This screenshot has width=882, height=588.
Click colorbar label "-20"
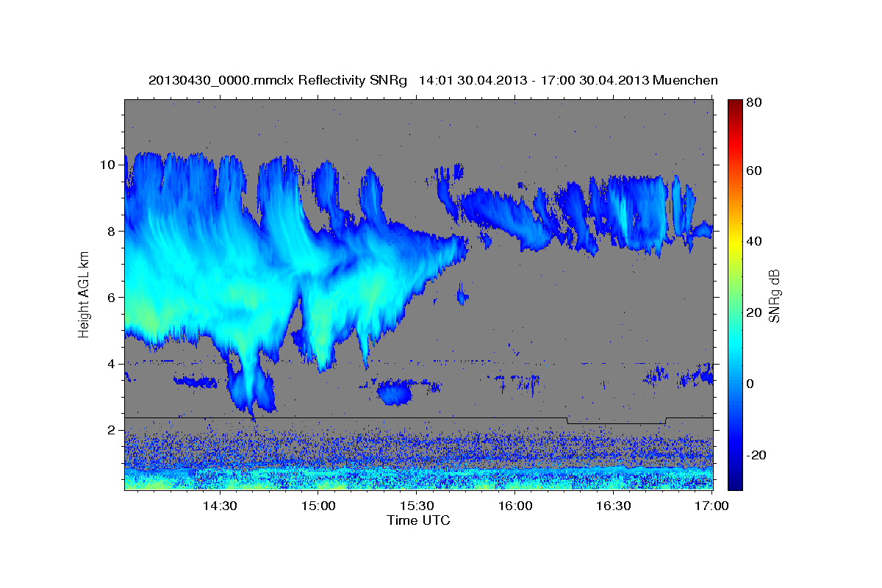coord(756,455)
